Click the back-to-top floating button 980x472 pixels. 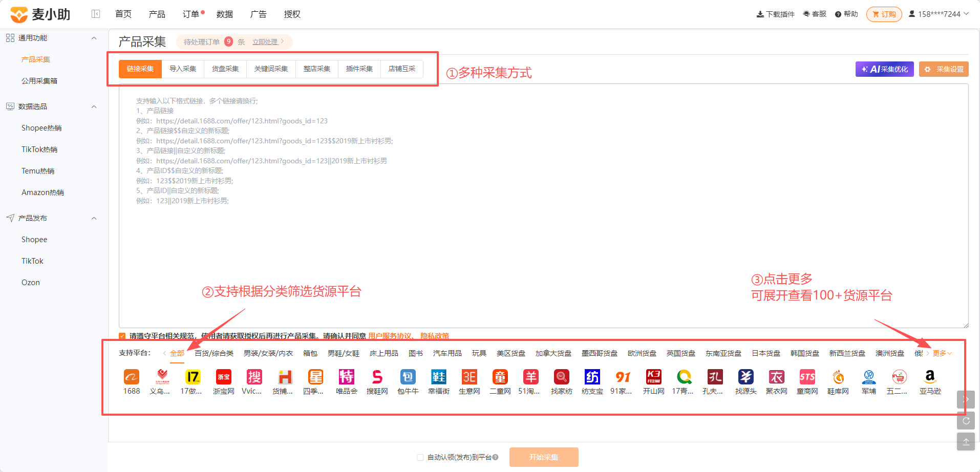[x=966, y=442]
